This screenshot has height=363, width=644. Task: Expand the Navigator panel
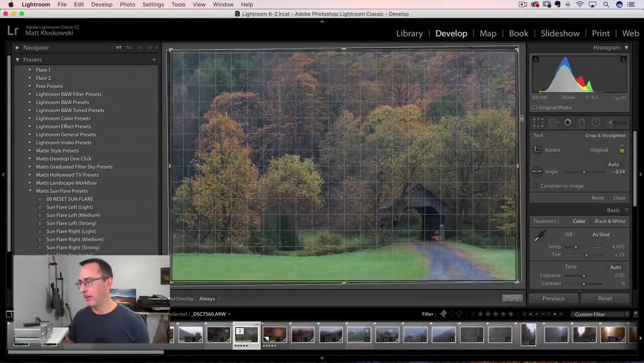17,48
